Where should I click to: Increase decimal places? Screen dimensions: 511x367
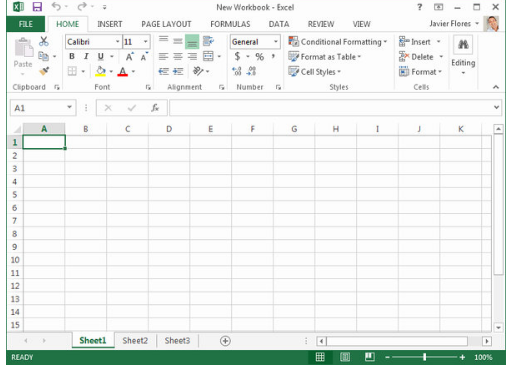(237, 71)
